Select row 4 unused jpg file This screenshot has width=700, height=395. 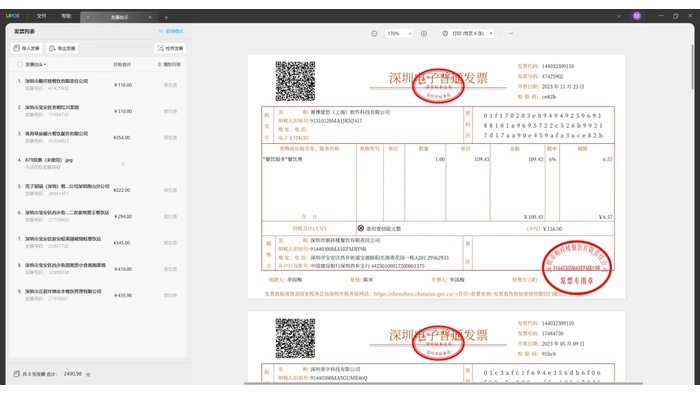[97, 163]
